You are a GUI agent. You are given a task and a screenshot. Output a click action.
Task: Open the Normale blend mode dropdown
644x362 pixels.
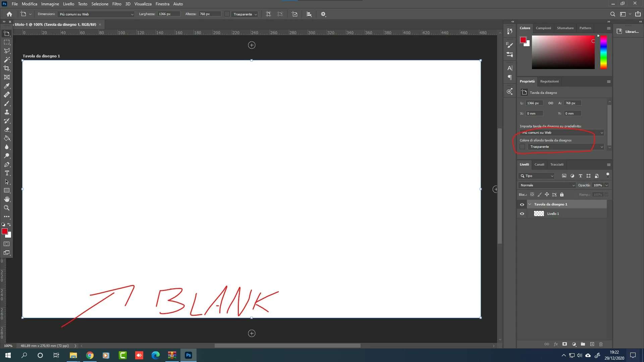(x=547, y=185)
